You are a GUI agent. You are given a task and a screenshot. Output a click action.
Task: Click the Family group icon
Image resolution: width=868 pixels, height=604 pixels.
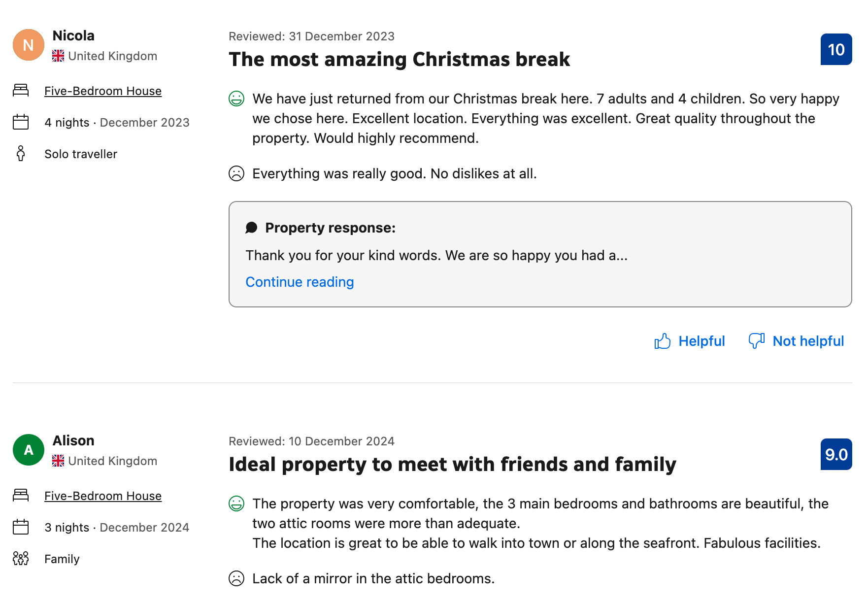pos(21,559)
